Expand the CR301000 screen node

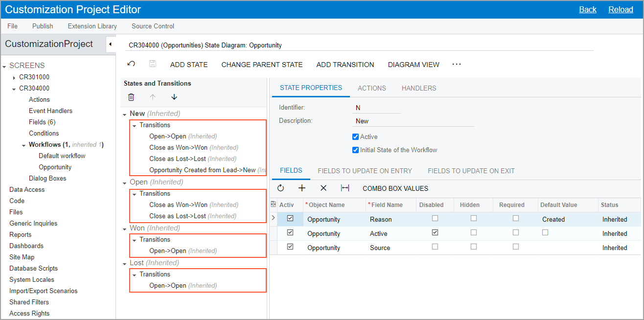click(14, 77)
